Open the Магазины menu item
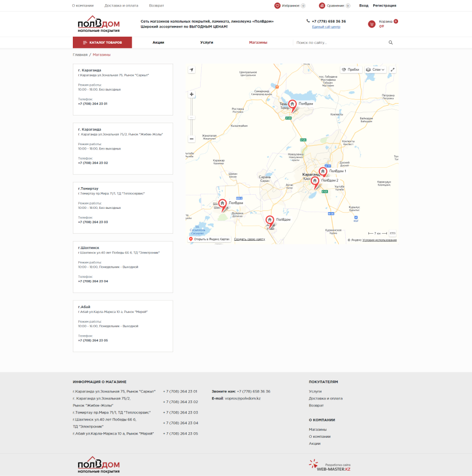This screenshot has height=476, width=472. point(258,43)
